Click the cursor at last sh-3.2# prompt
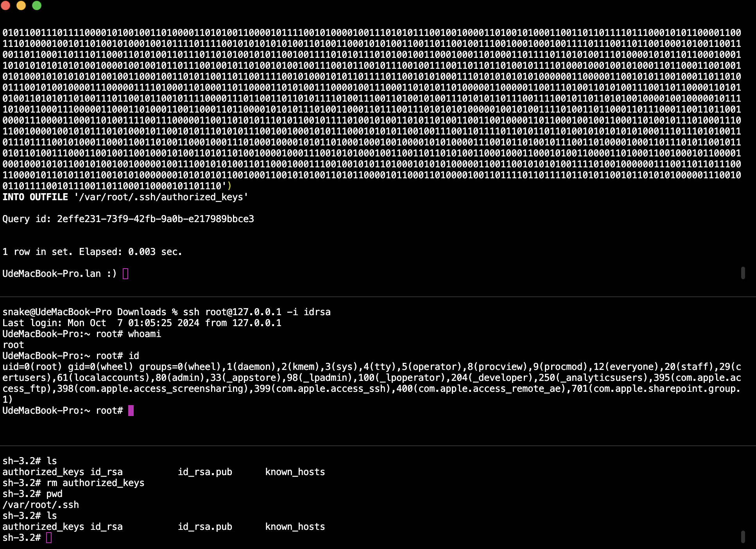 click(49, 538)
